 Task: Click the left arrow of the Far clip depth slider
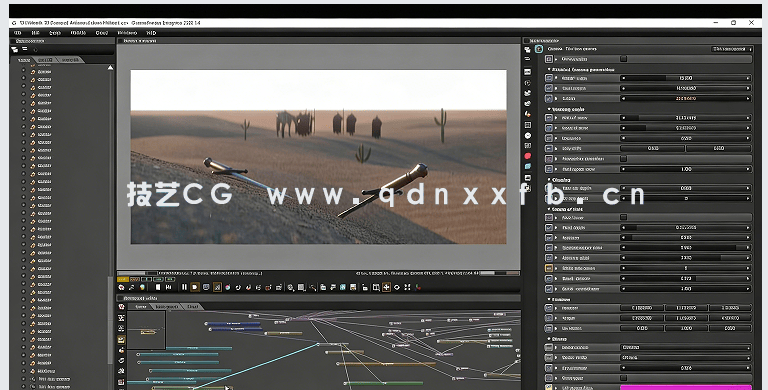coord(624,198)
